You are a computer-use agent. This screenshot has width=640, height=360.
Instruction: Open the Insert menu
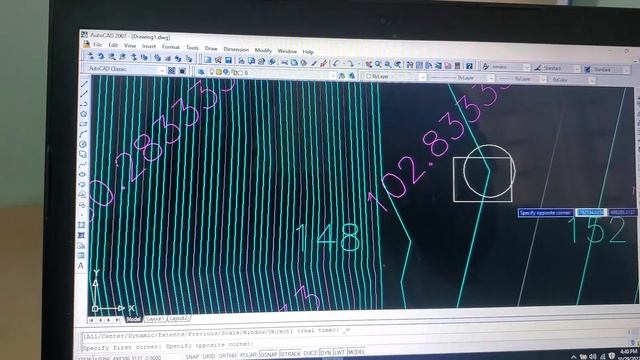(149, 46)
